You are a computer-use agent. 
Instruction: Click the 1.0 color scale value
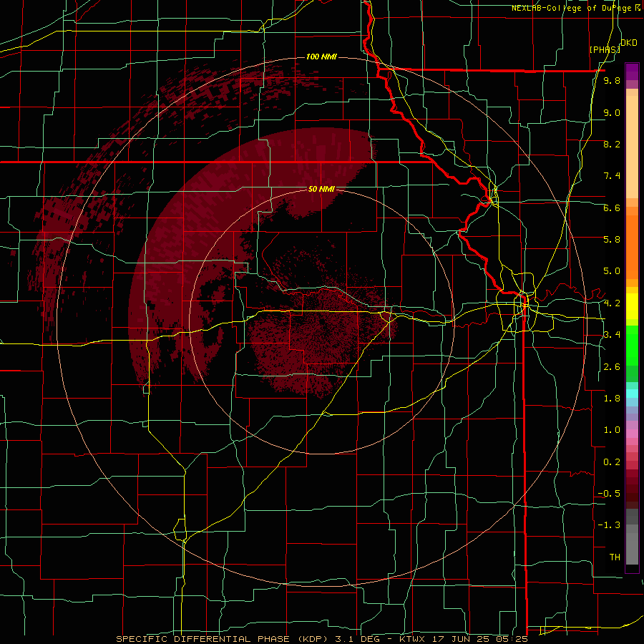[612, 430]
